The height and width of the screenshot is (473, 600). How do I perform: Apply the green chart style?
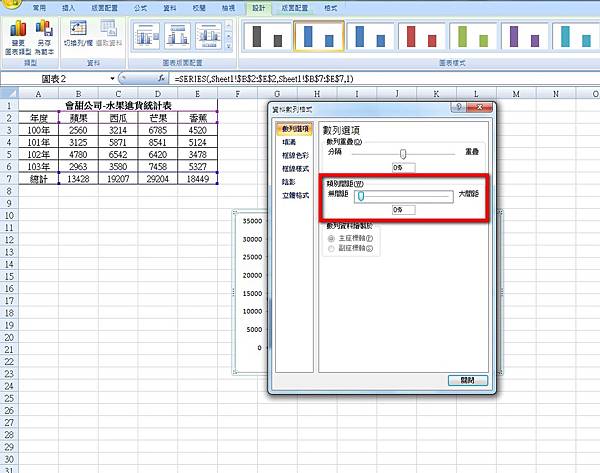tap(473, 36)
